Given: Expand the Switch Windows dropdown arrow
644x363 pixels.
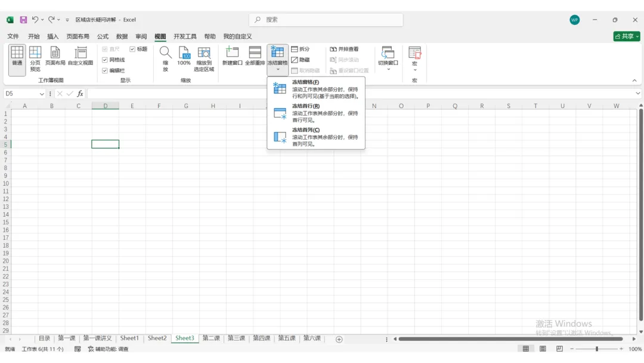Looking at the screenshot, I should (388, 69).
